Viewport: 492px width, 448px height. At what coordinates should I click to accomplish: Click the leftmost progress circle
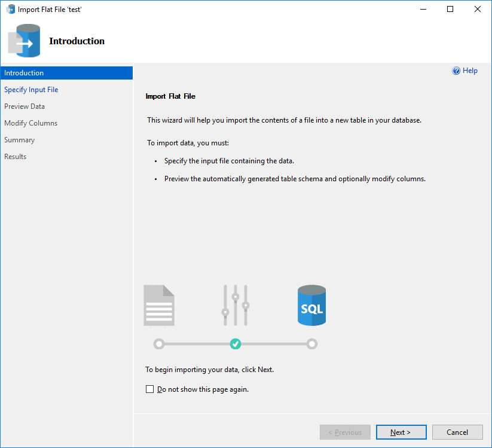coord(158,344)
